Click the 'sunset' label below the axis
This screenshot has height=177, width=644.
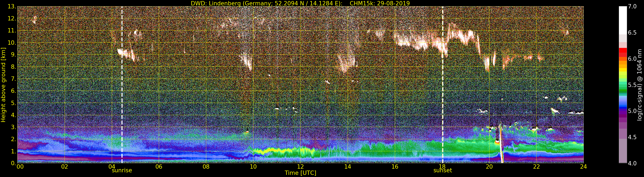pyautogui.click(x=442, y=171)
